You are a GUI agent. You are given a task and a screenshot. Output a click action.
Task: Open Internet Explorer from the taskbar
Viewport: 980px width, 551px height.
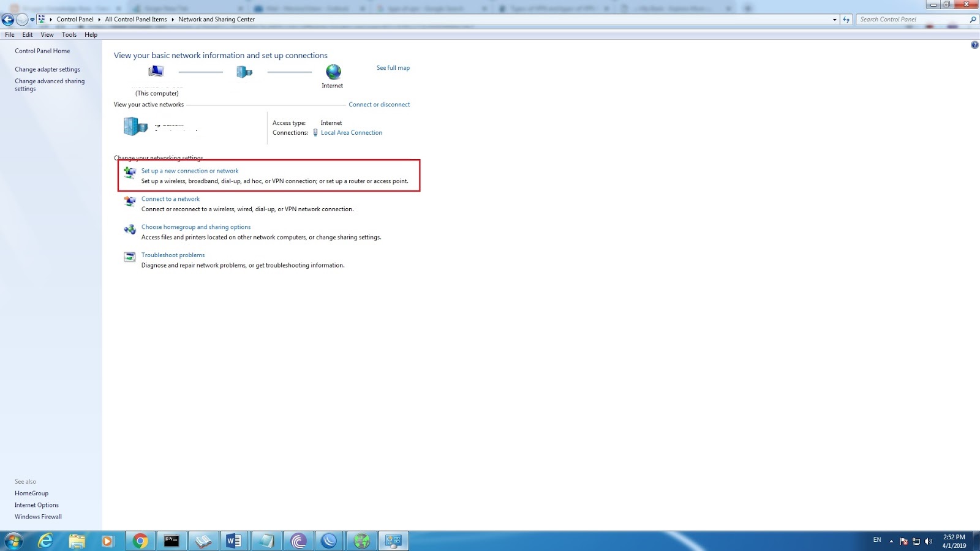tap(45, 541)
